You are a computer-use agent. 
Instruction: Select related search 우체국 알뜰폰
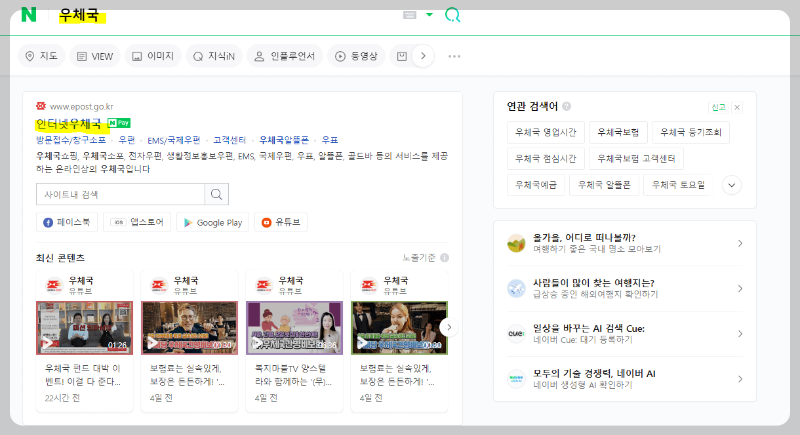(604, 185)
